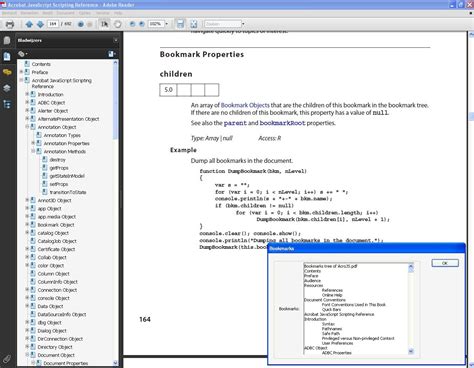Expand the Bookmark Object node

pyautogui.click(x=27, y=225)
